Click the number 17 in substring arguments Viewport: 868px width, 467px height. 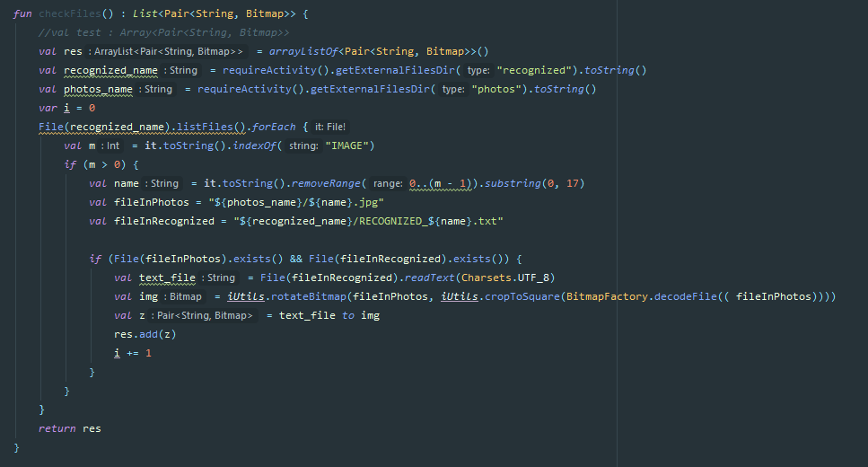[x=573, y=183]
